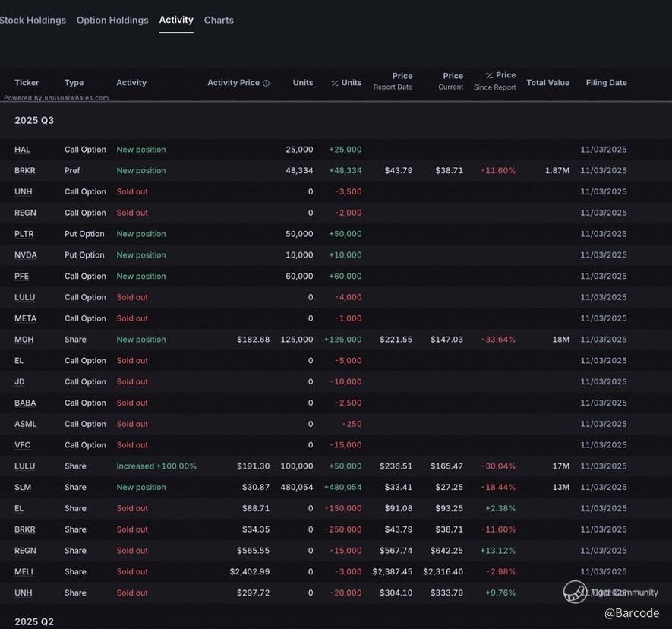Viewport: 672px width, 629px height.
Task: Click the 2025 Q3 section heading
Action: coord(34,121)
